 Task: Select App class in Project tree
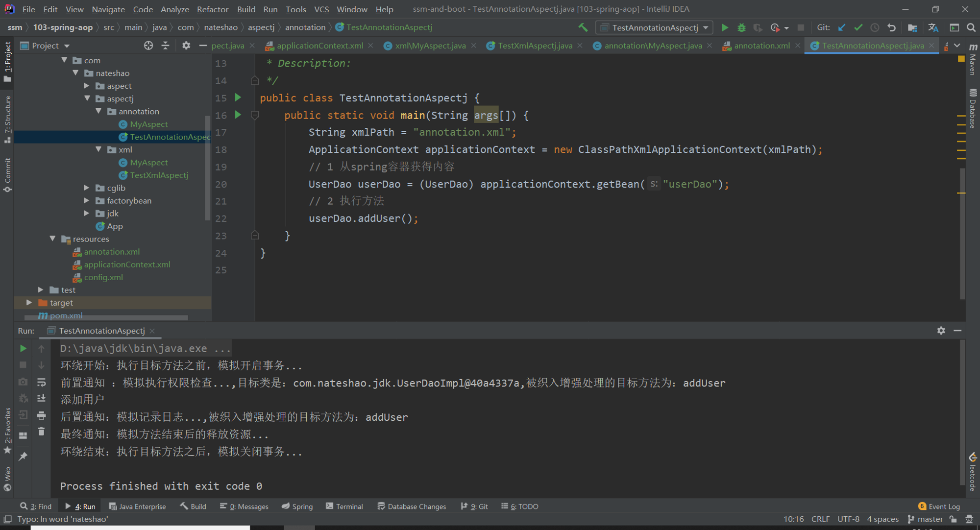coord(115,226)
